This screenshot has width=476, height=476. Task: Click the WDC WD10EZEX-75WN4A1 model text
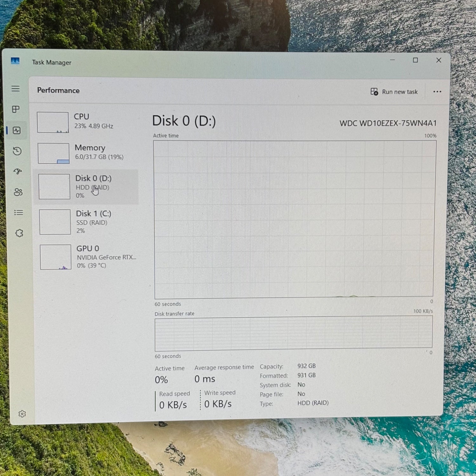point(388,123)
